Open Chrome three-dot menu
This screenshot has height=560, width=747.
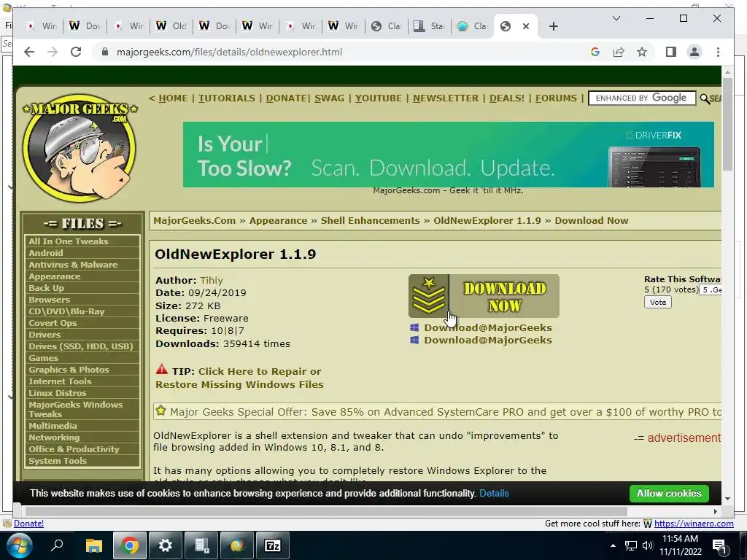coord(718,52)
